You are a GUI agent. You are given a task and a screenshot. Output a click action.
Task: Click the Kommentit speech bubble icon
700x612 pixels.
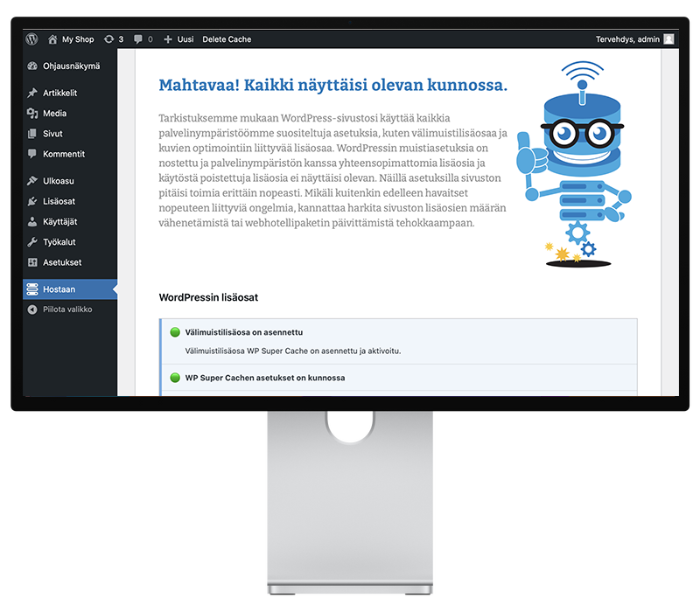[x=32, y=154]
